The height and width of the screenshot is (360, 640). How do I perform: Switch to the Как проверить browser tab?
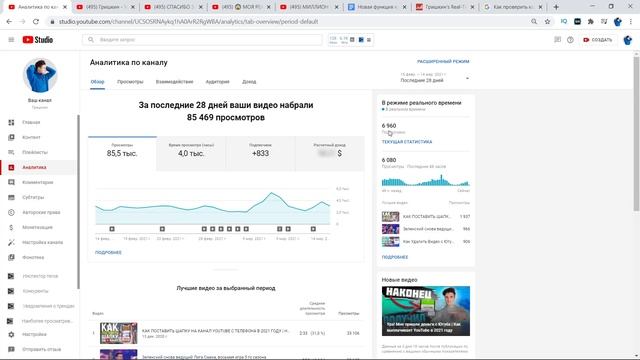click(x=513, y=7)
